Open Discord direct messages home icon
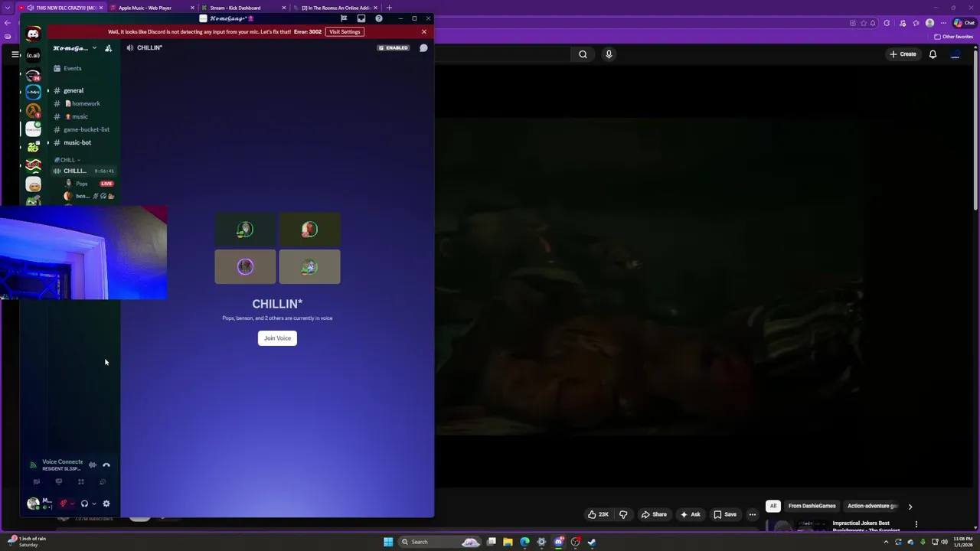 [x=33, y=34]
